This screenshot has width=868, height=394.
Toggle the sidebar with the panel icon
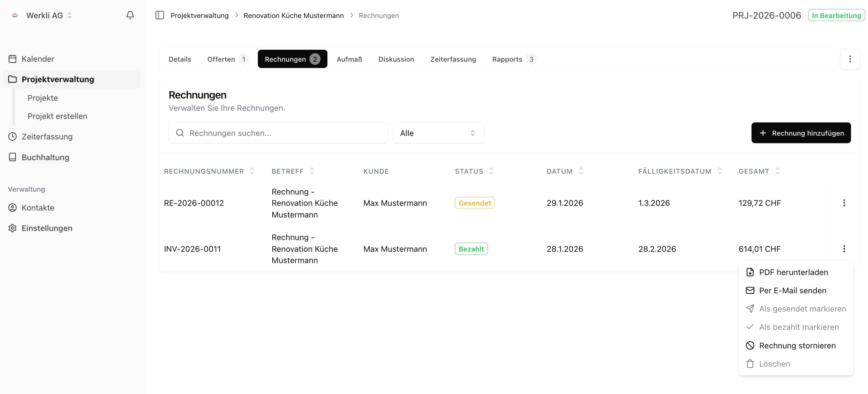point(159,15)
